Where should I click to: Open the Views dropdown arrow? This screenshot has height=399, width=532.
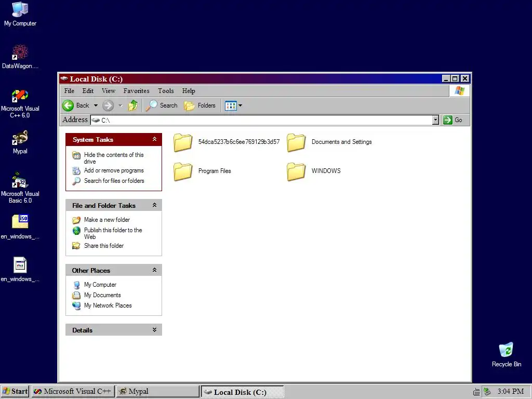[240, 105]
